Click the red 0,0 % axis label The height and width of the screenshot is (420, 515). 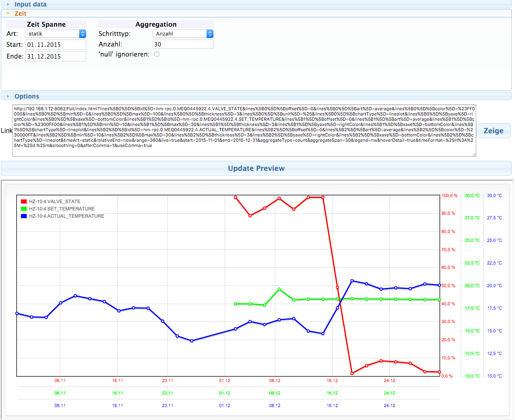pyautogui.click(x=447, y=376)
